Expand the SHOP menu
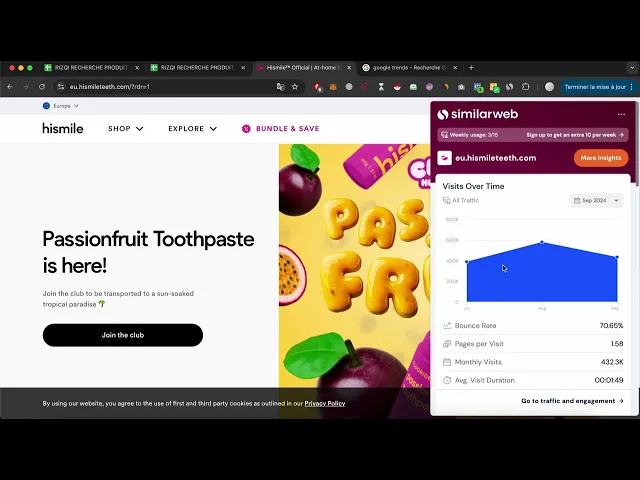 pos(125,129)
